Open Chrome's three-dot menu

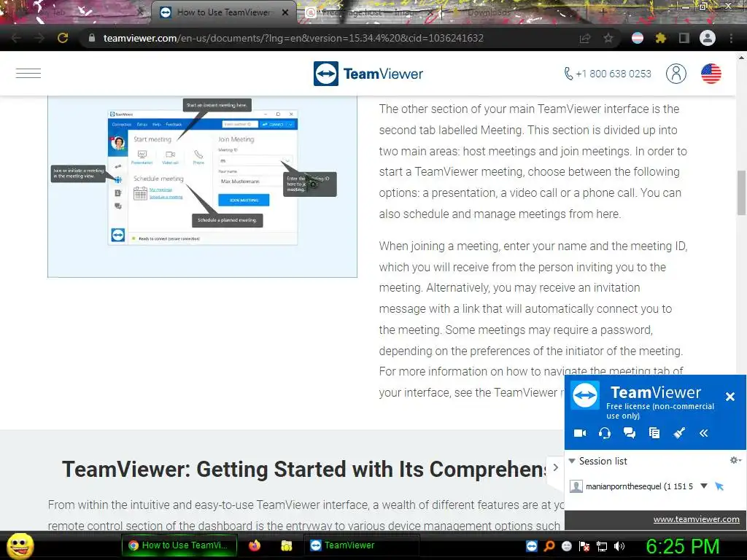point(731,38)
